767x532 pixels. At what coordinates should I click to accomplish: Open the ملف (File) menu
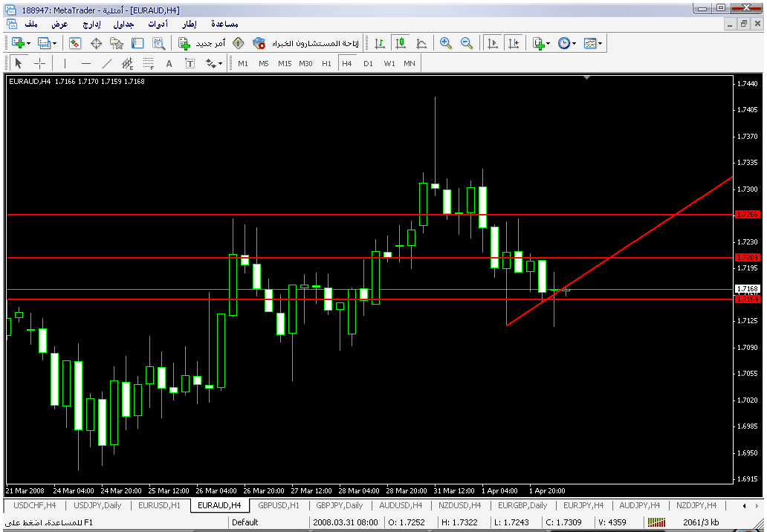tap(32, 24)
